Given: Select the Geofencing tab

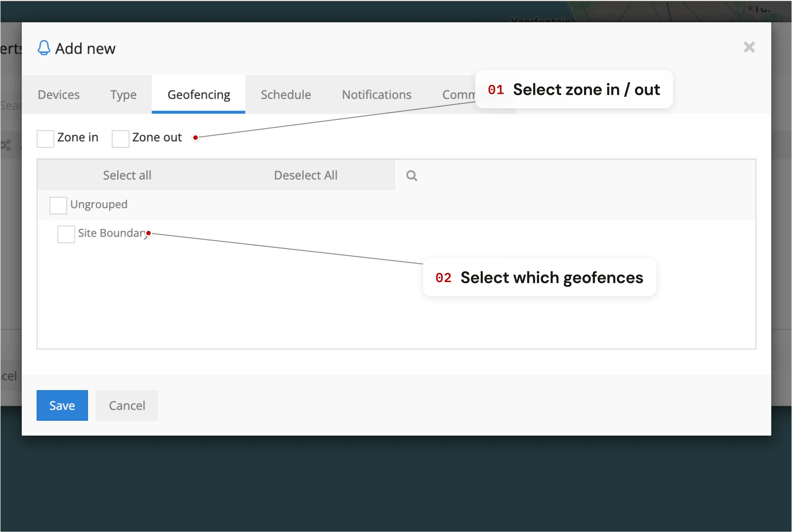Looking at the screenshot, I should click(198, 95).
